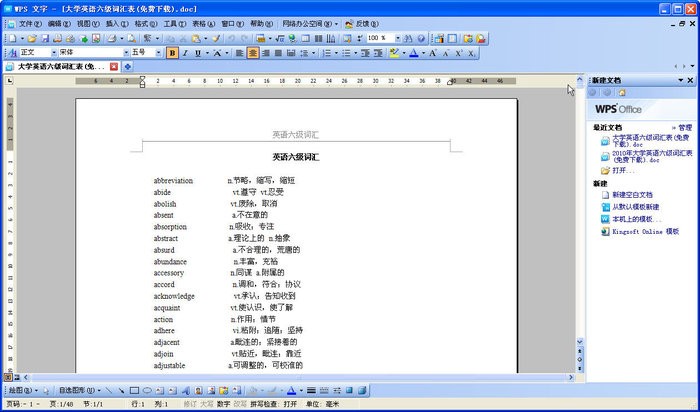Click the horizontal scrollbar at bottom
The image size is (700, 412).
298,378
